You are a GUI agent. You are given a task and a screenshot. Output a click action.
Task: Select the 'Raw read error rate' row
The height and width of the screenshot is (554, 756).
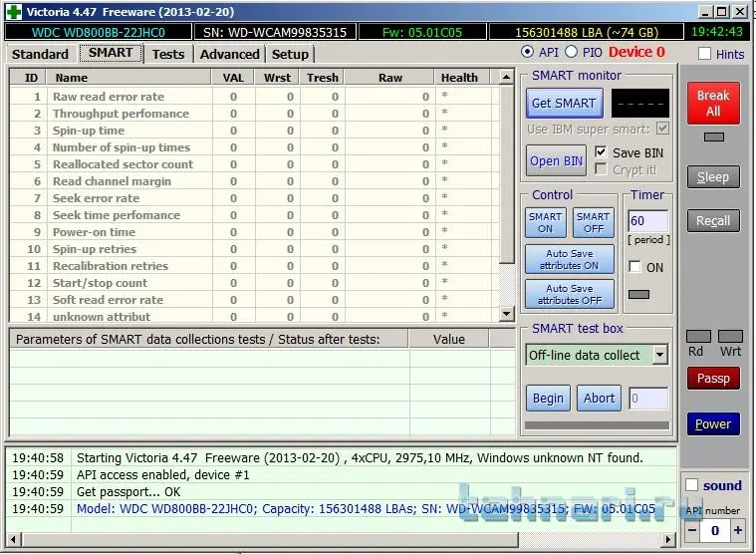[x=255, y=97]
